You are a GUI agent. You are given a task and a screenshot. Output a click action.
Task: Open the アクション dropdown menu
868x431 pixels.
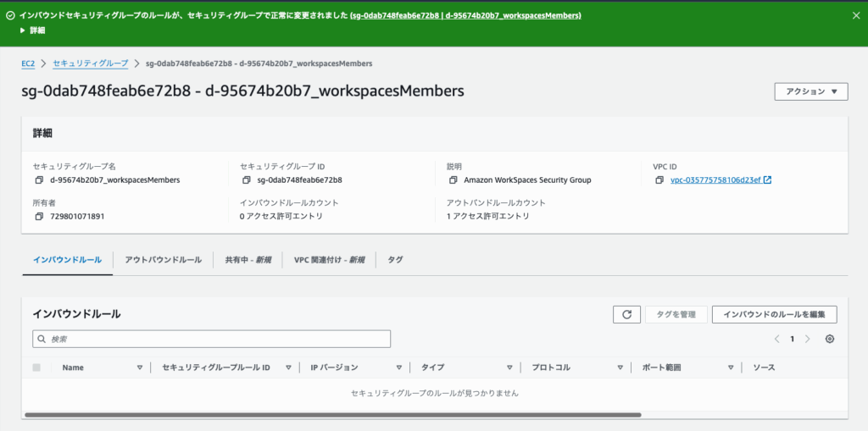(810, 91)
